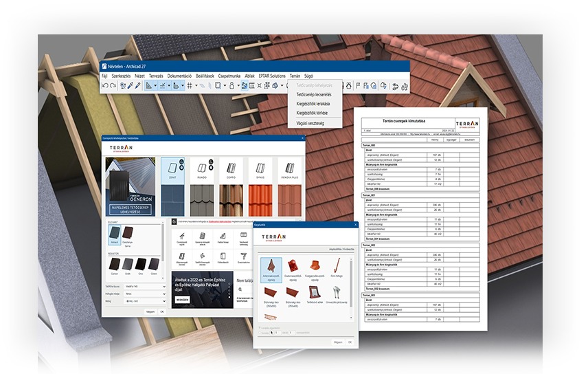588x385 pixels.
Task: Open dropdown arrow beside padlock icon
Action: pos(238,85)
